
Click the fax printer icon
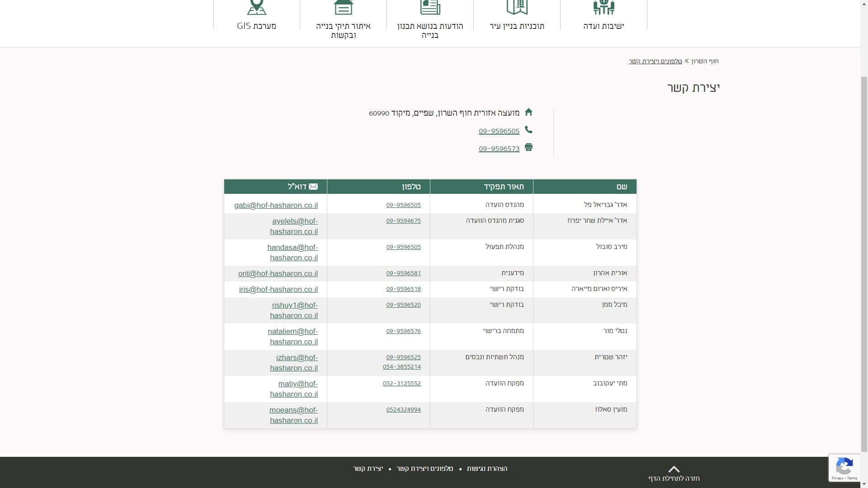click(528, 147)
